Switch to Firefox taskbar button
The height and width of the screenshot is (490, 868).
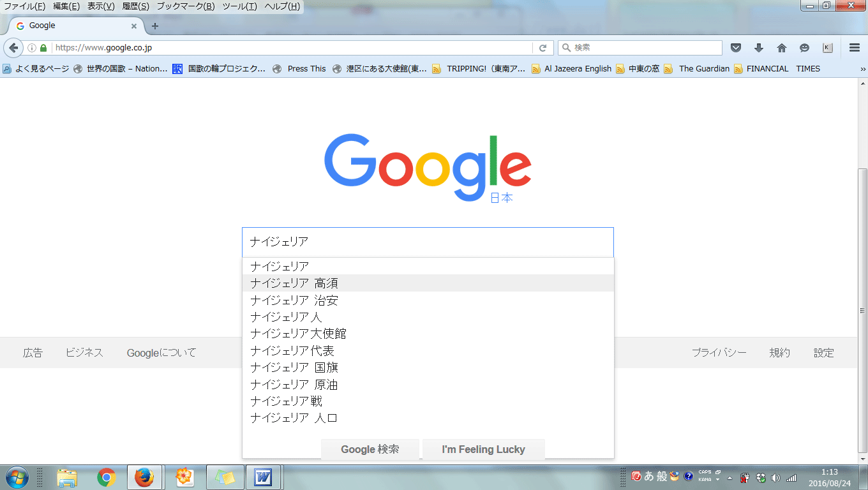click(144, 477)
